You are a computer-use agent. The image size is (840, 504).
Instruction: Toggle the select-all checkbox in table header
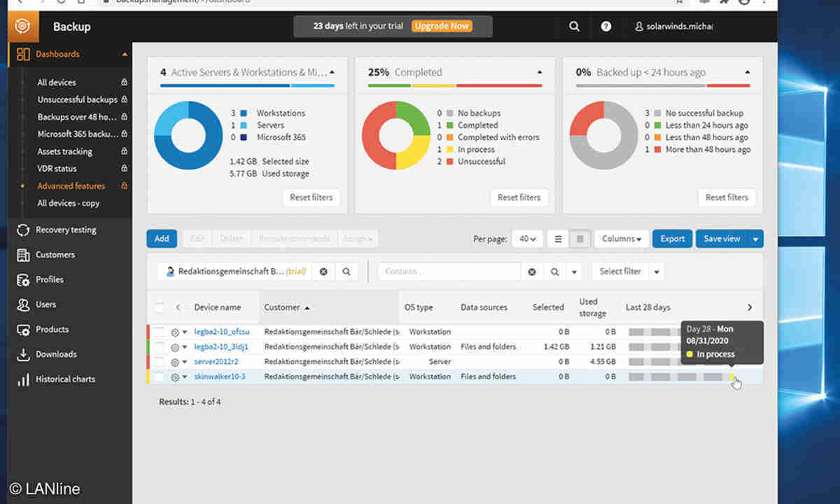[160, 307]
